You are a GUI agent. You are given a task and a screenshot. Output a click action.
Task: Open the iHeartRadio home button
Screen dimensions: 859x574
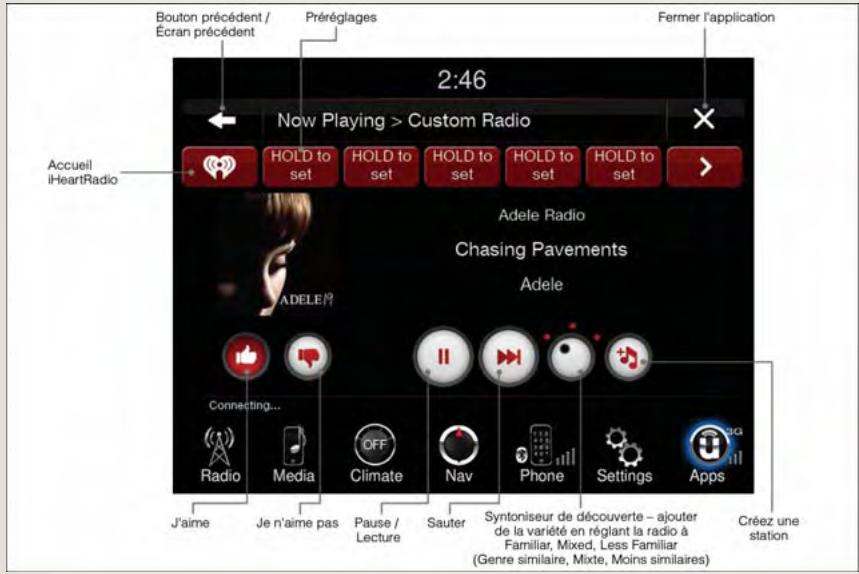coord(219,167)
